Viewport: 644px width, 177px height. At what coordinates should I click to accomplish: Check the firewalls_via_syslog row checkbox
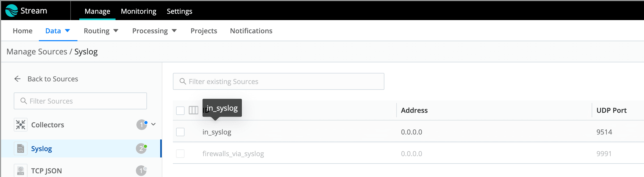180,153
